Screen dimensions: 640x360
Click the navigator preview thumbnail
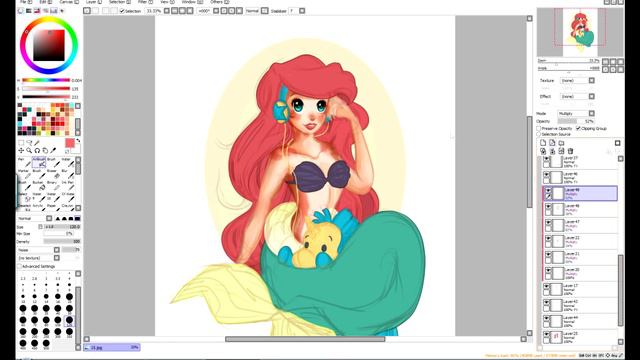tap(580, 32)
